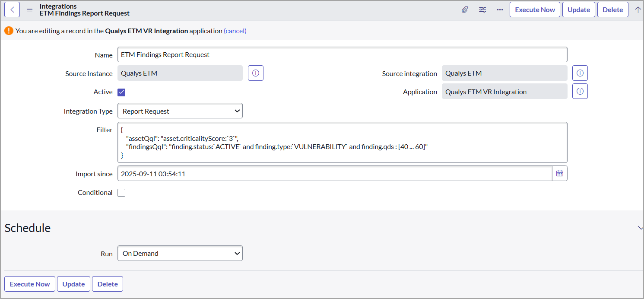Click the Update button
Image resolution: width=644 pixels, height=299 pixels.
click(578, 9)
